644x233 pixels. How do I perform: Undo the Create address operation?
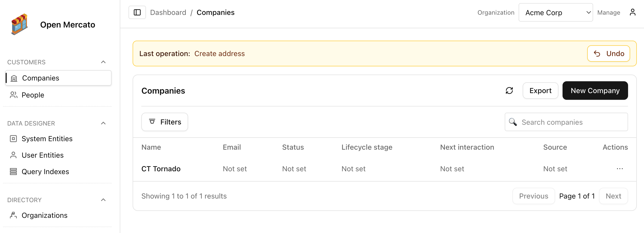pos(608,53)
